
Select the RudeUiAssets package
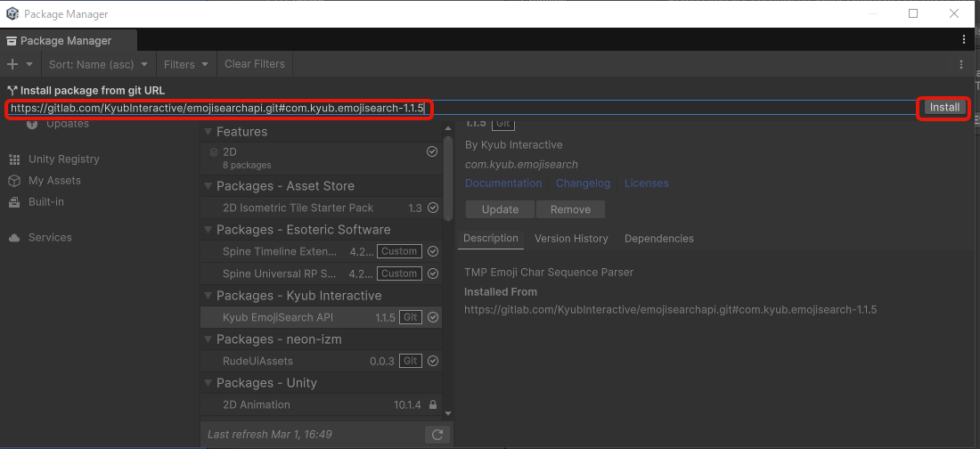(322, 361)
